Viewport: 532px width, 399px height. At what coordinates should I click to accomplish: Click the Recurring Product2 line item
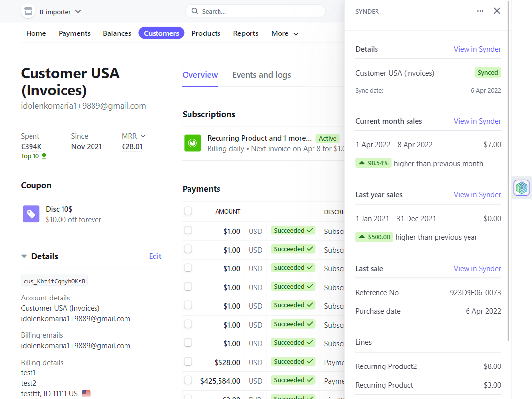[428, 366]
